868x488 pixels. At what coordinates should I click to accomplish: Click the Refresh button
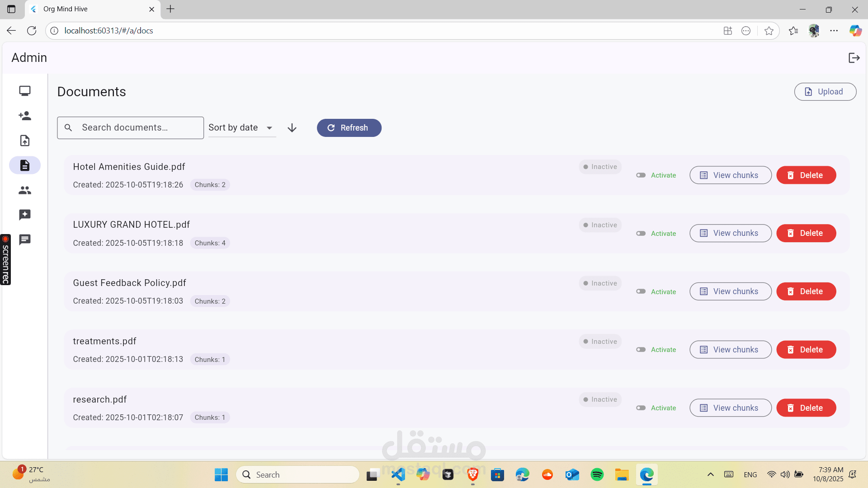[349, 128]
